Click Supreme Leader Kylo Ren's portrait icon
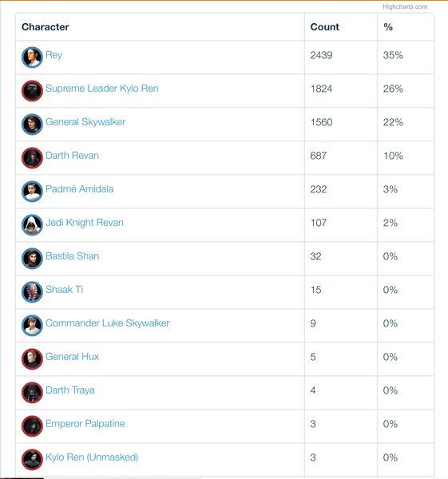448x479 pixels. pos(32,91)
